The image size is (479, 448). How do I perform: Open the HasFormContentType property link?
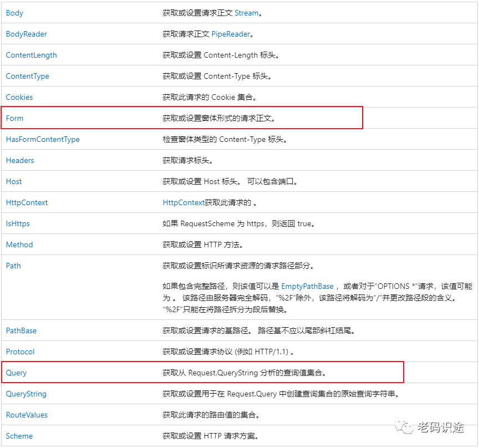point(43,139)
